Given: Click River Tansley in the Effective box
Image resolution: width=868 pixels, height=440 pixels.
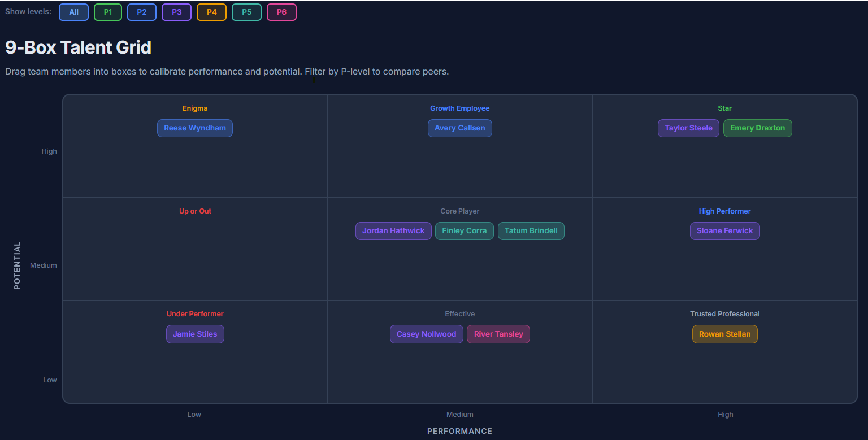Looking at the screenshot, I should click(498, 334).
